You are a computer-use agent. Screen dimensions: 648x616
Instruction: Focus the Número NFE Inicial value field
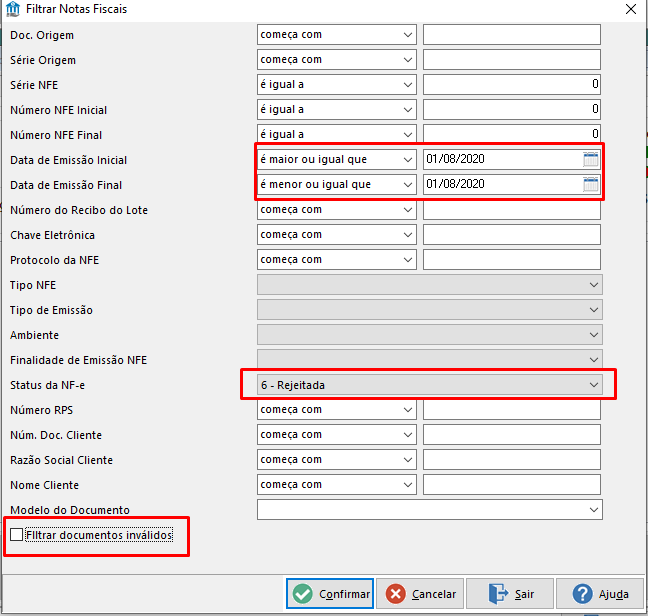(x=512, y=109)
